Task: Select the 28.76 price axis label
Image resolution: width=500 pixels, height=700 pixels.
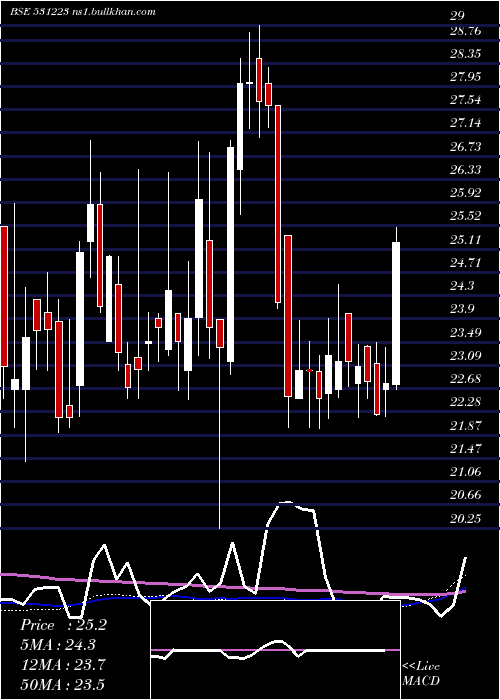Action: pos(465,31)
